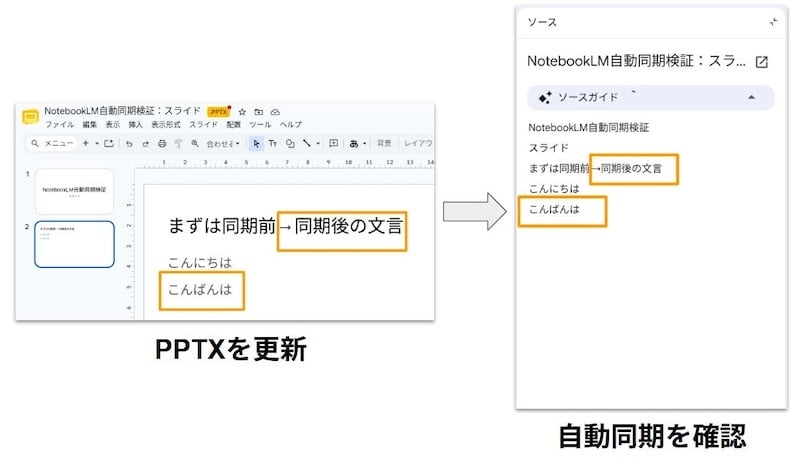
Task: Redo the last action
Action: coord(146,144)
